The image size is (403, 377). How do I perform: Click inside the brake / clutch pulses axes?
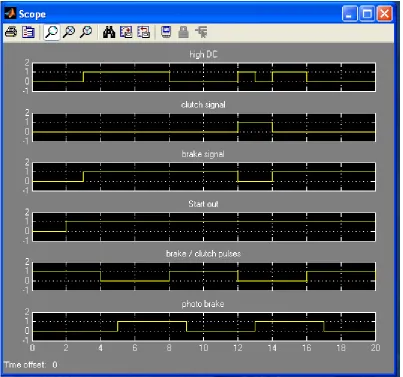[204, 276]
